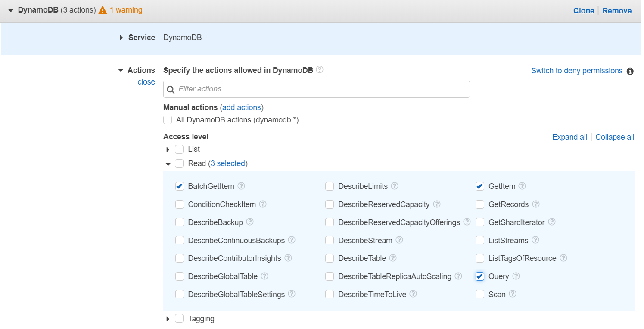Click the magnifying glass in the filter field
Image resolution: width=644 pixels, height=329 pixels.
click(171, 89)
